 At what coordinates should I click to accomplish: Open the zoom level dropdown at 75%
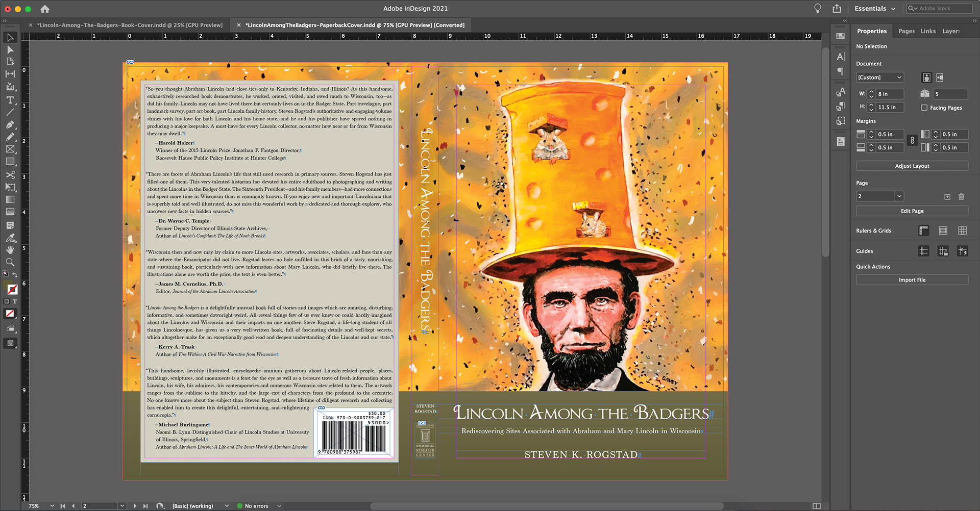tap(52, 506)
